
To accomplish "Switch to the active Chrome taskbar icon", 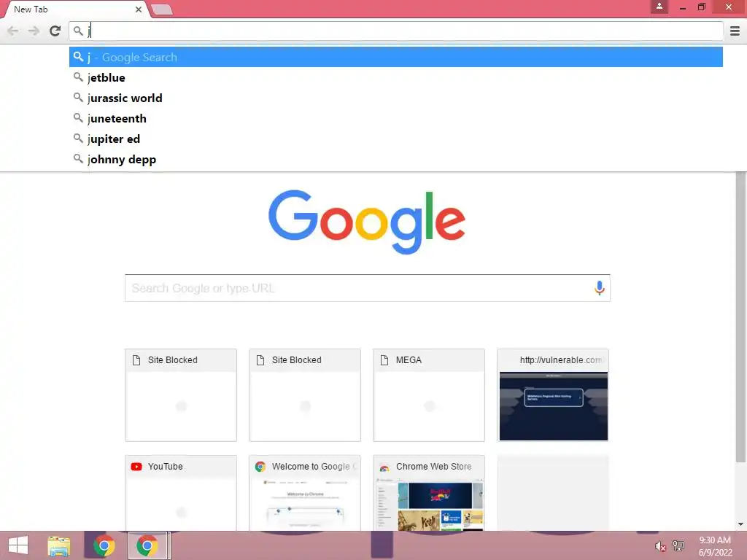I will [147, 545].
